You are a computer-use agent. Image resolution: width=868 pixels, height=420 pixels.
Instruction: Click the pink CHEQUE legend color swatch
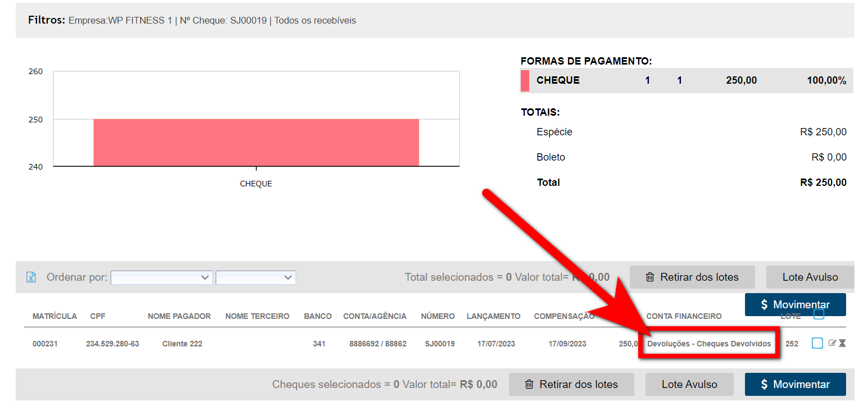tap(525, 80)
